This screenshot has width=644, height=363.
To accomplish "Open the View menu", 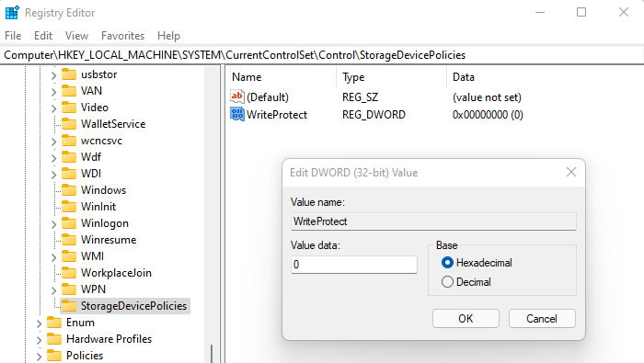I will point(76,36).
